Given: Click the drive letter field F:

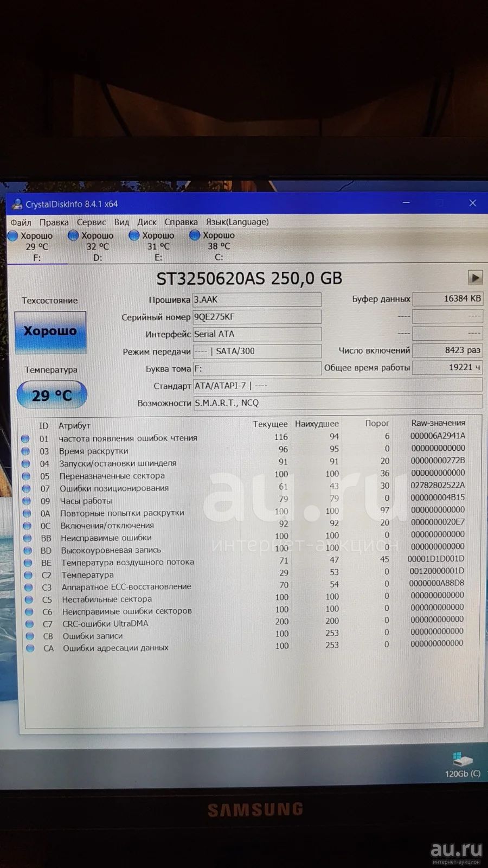Looking at the screenshot, I should 257,368.
